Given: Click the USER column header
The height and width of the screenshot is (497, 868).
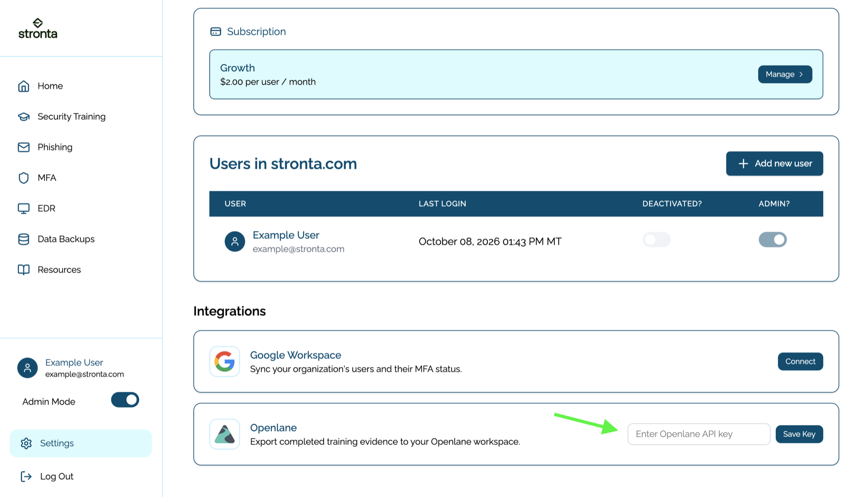Looking at the screenshot, I should (235, 204).
